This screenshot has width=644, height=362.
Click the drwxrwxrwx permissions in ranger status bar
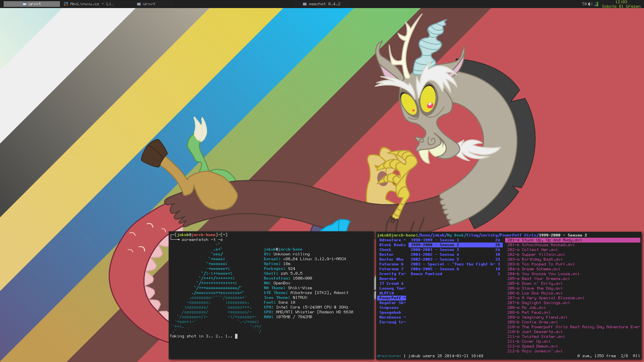click(x=389, y=356)
